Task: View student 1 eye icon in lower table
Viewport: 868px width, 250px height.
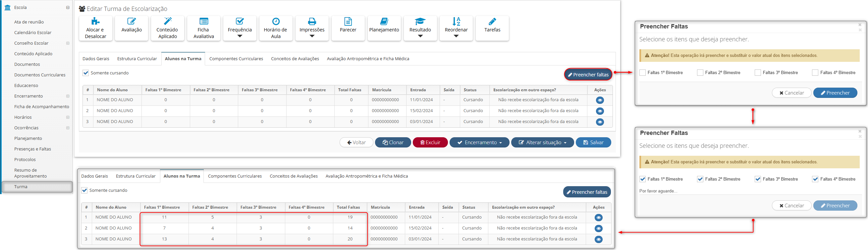Action: [x=598, y=218]
